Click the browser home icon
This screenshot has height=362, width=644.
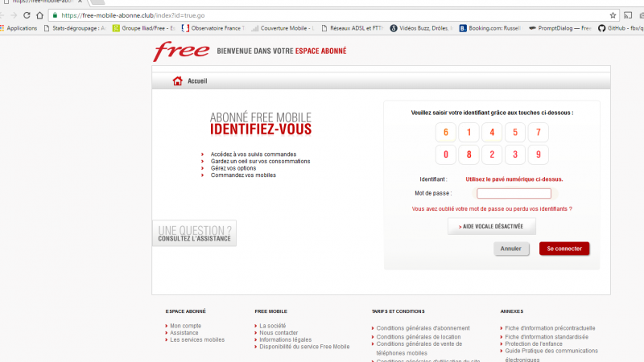click(39, 15)
